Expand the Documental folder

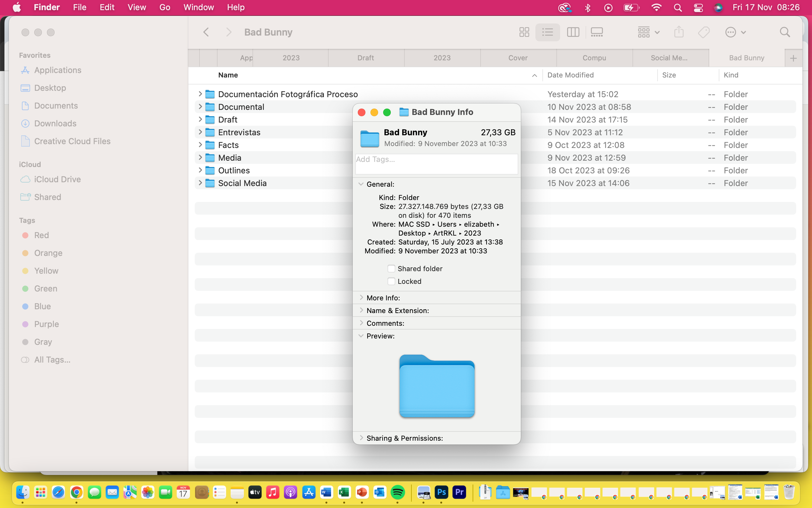[200, 106]
